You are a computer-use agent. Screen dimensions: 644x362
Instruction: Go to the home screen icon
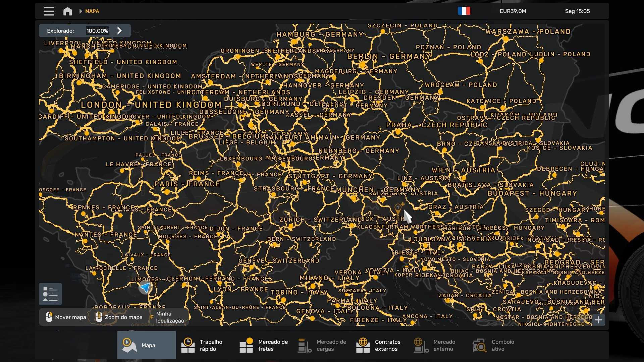[67, 11]
